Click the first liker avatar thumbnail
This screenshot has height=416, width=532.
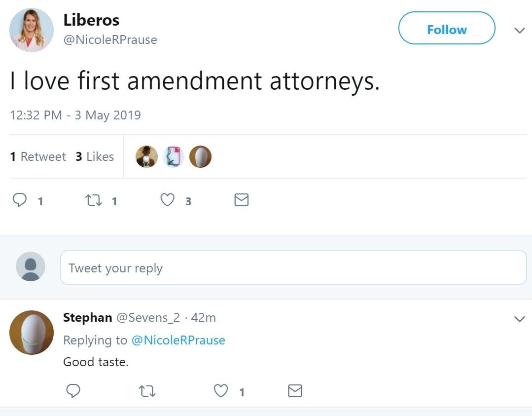pos(146,157)
